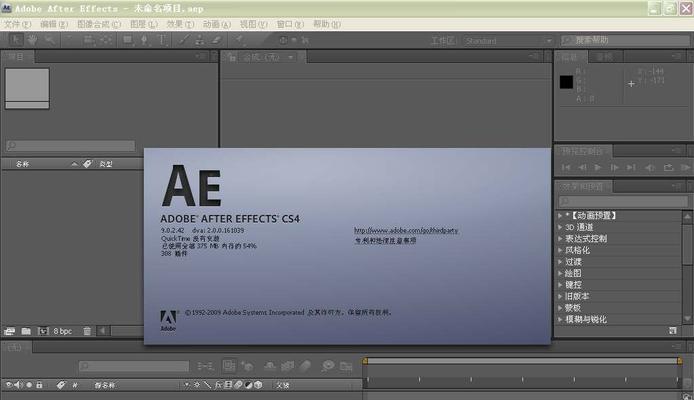Select the Pen tool

point(144,40)
